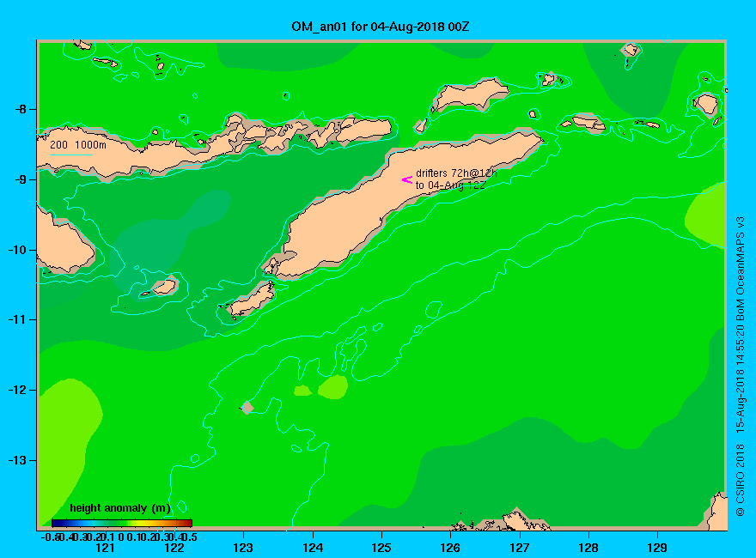Select the magenta drifter arrow marker
This screenshot has height=558, width=756.
coord(407,179)
